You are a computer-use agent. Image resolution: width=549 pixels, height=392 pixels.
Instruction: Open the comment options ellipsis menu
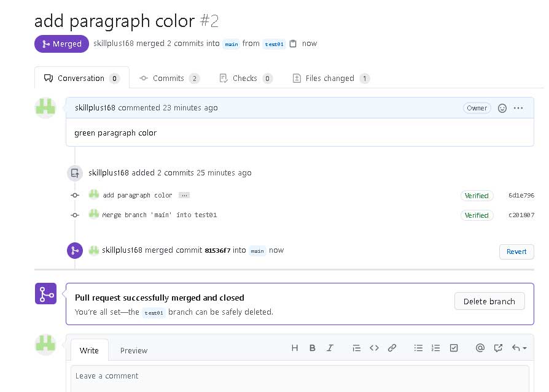[518, 108]
